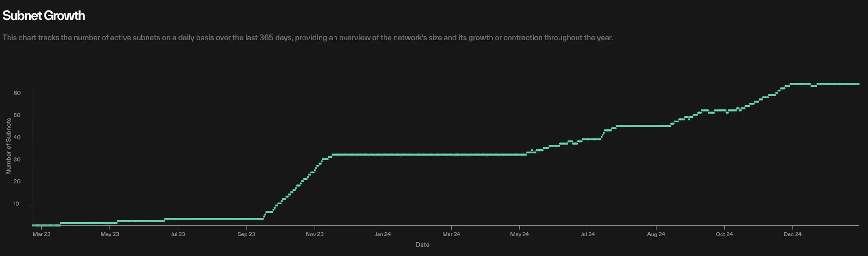The height and width of the screenshot is (256, 868).
Task: Click the "May 24" x-axis tick label
Action: click(519, 234)
